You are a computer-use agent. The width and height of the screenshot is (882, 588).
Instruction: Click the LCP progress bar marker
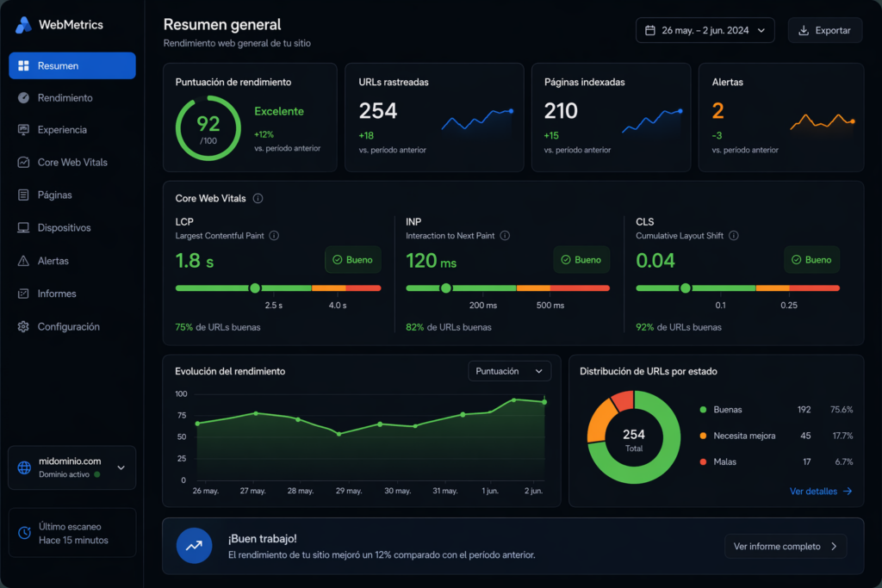click(255, 288)
